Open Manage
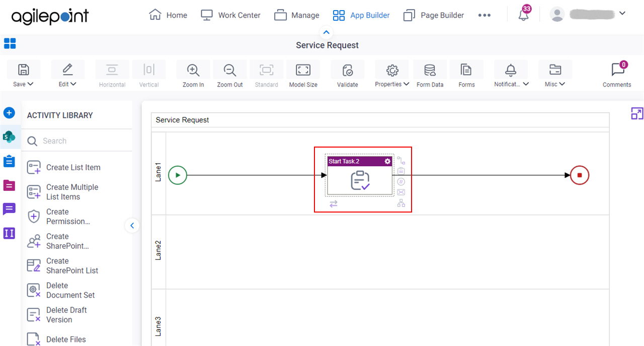Viewport: 644px width, 346px height. click(297, 15)
